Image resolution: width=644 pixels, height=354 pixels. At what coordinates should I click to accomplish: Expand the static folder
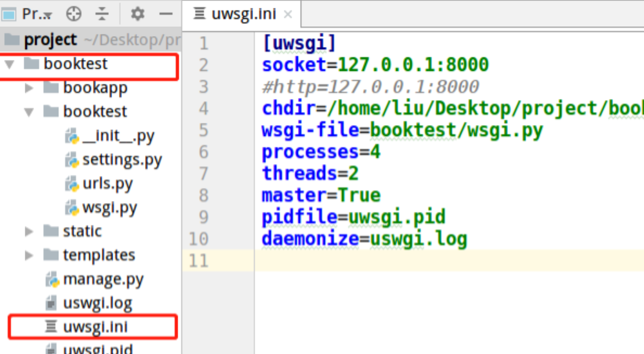(29, 232)
